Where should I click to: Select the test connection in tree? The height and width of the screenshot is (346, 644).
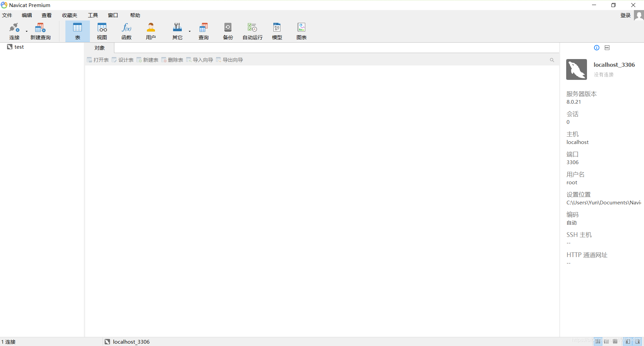point(15,47)
